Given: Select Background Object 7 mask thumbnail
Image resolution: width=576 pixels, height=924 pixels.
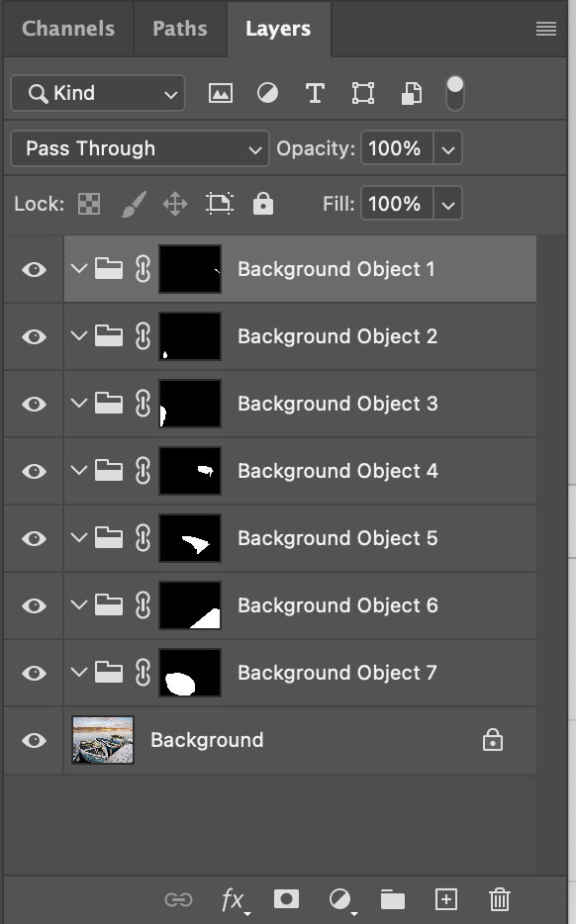Looking at the screenshot, I should pos(190,673).
